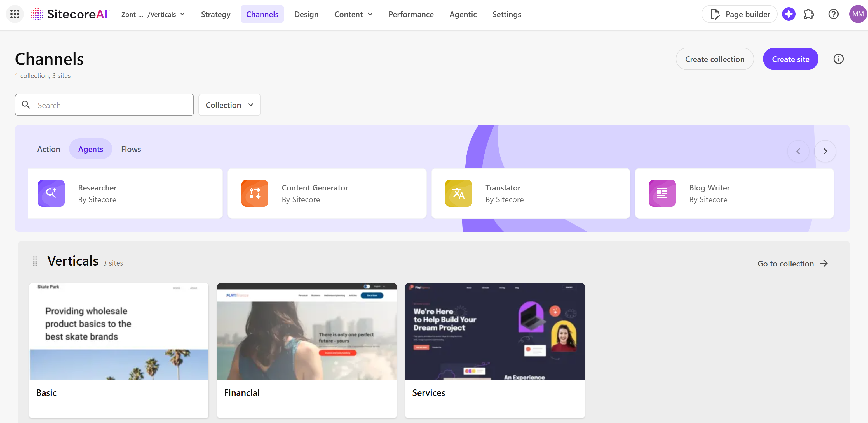This screenshot has width=868, height=423.
Task: Click the Content Generator agent icon
Action: click(255, 193)
